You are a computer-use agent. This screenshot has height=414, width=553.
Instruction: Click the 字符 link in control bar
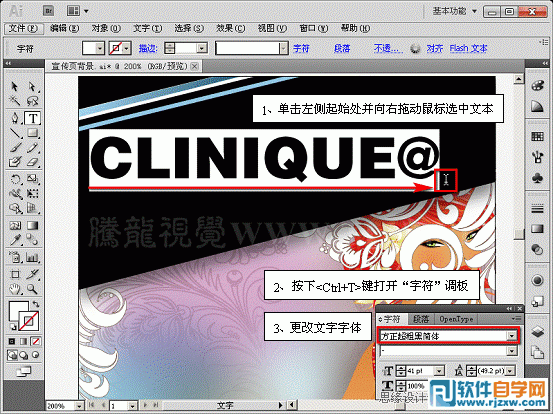(301, 48)
